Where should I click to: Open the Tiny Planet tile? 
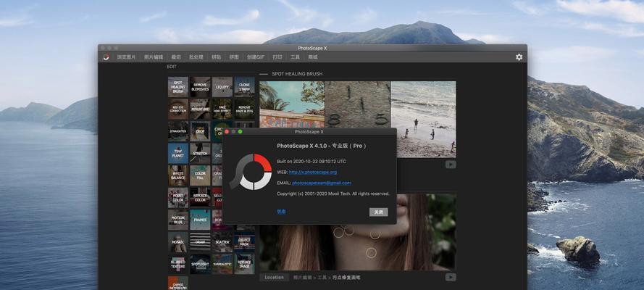(177, 153)
